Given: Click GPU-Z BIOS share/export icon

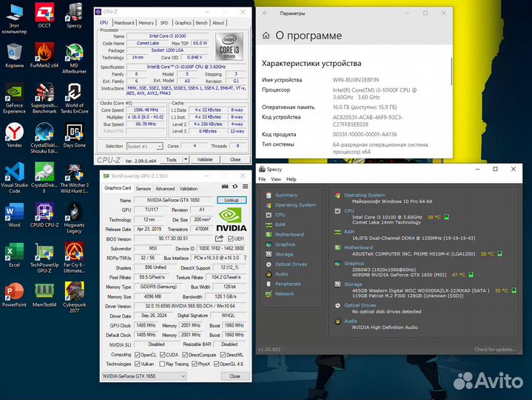Looking at the screenshot, I should pyautogui.click(x=219, y=239).
